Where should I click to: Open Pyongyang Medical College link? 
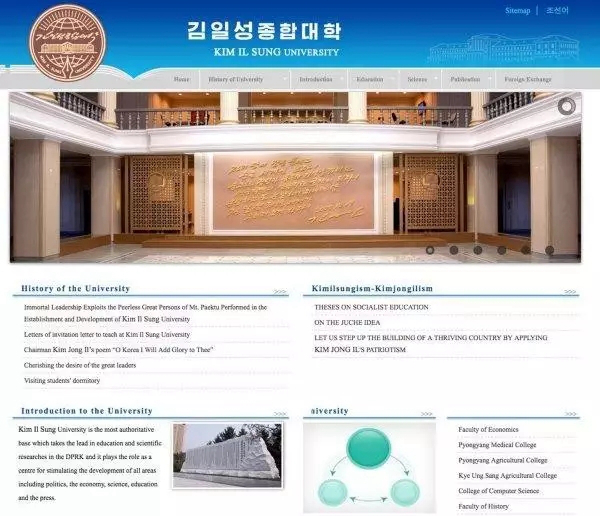pyautogui.click(x=497, y=445)
